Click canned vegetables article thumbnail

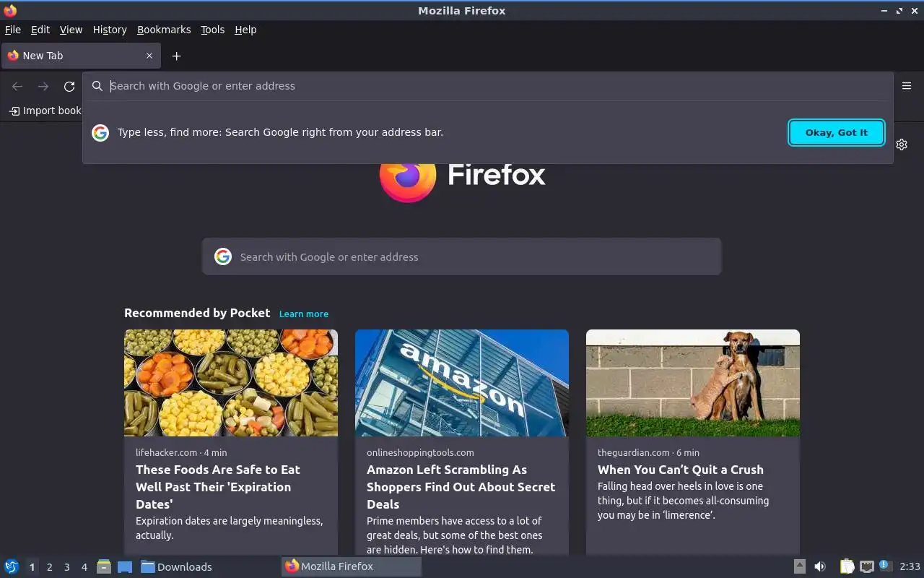coord(231,383)
